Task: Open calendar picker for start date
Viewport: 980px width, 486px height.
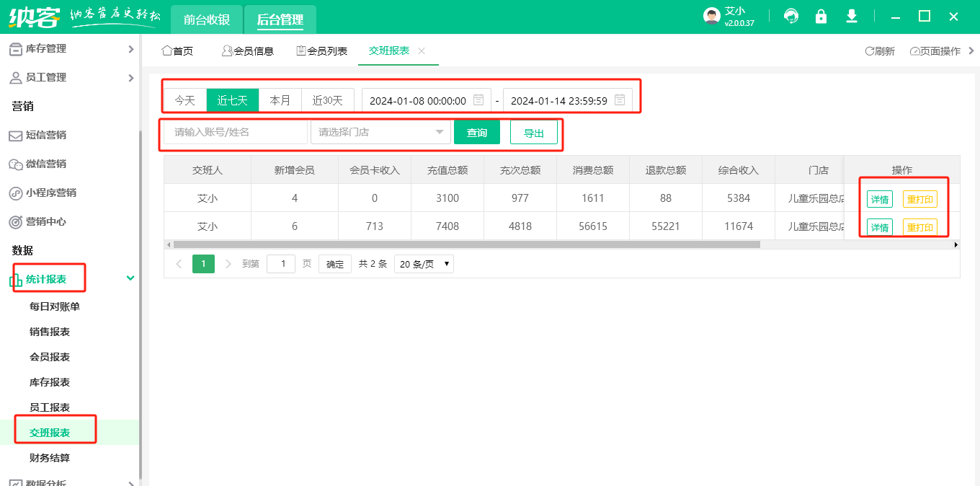Action: [x=478, y=100]
